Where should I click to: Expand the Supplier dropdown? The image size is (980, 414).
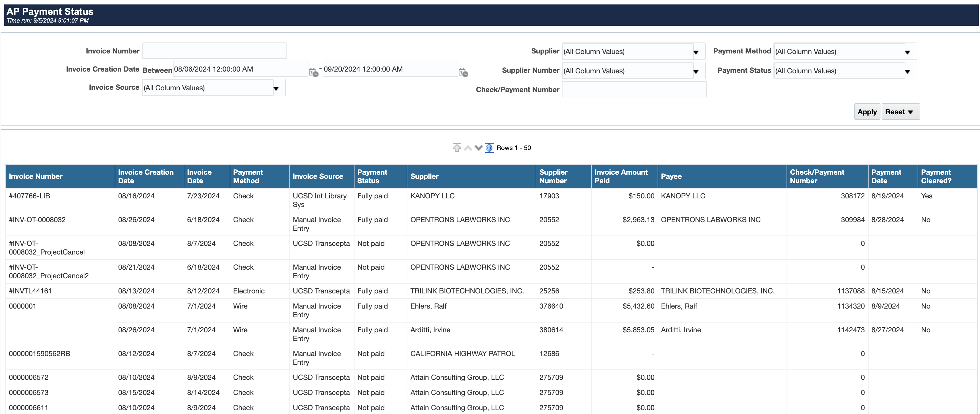click(x=696, y=52)
